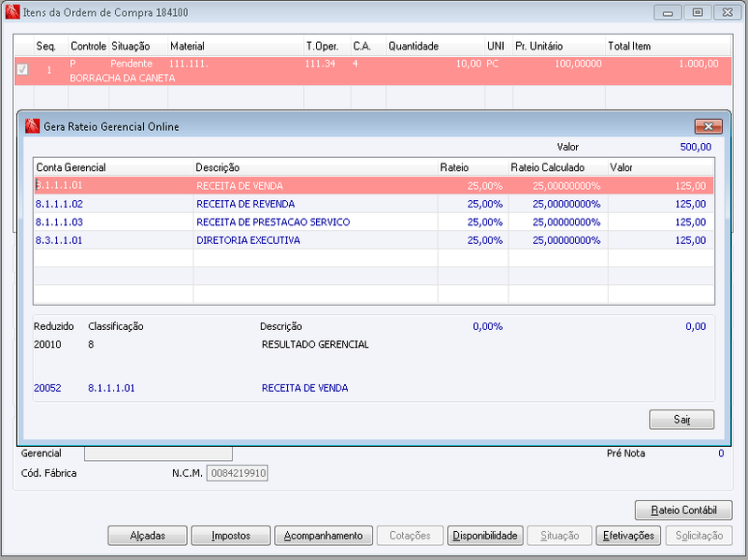Click the Sair button
The image size is (748, 560).
click(682, 419)
